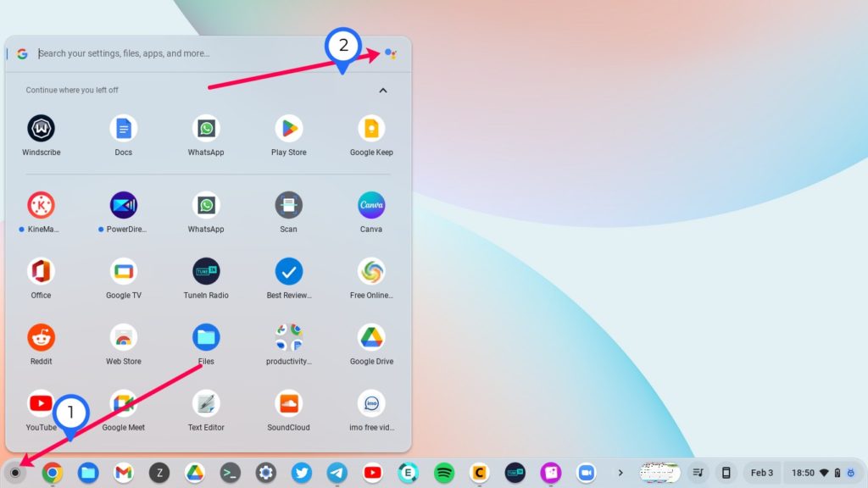Launch SoundCloud
This screenshot has width=868, height=488.
288,403
